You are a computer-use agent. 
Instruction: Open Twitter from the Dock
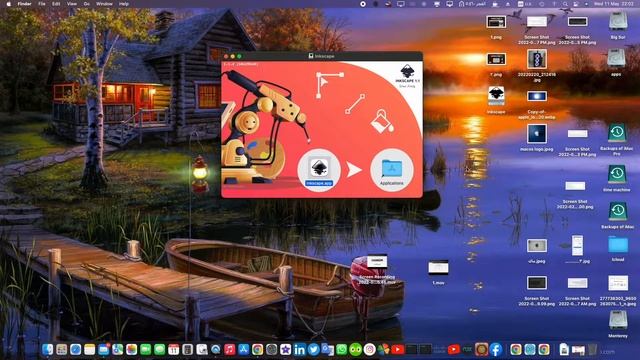[x=313, y=349]
